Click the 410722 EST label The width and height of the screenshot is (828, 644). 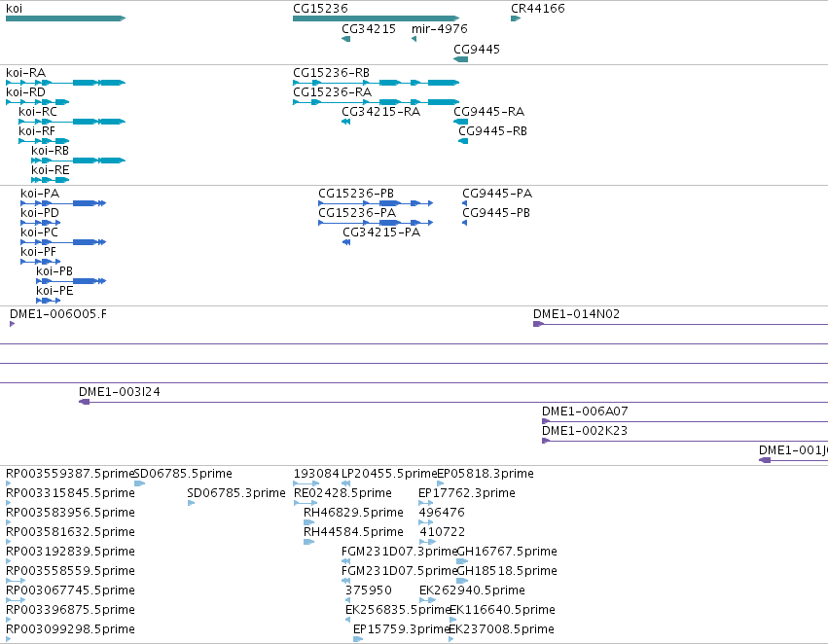pos(443,533)
